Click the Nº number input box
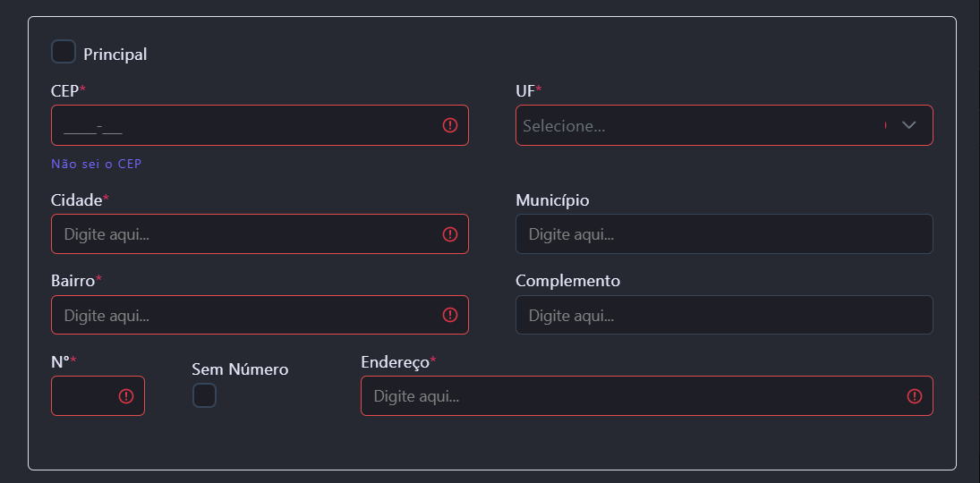Image resolution: width=980 pixels, height=483 pixels. [83, 396]
